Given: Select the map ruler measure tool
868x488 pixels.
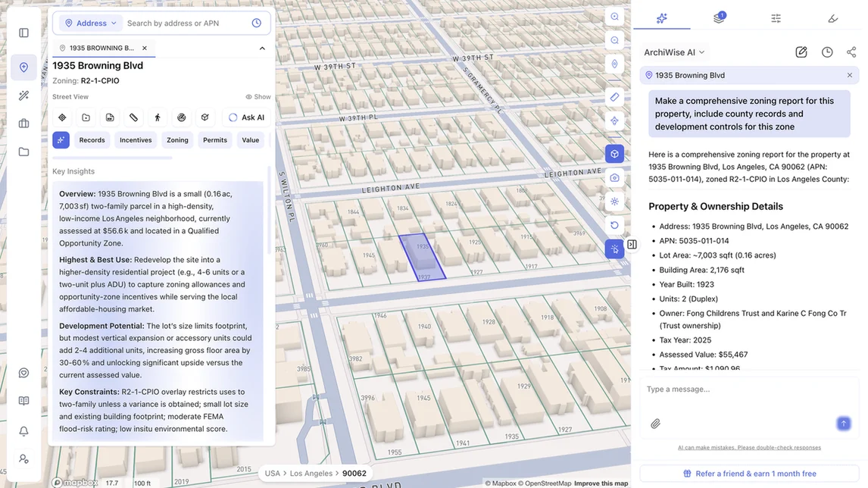Looking at the screenshot, I should [x=614, y=98].
